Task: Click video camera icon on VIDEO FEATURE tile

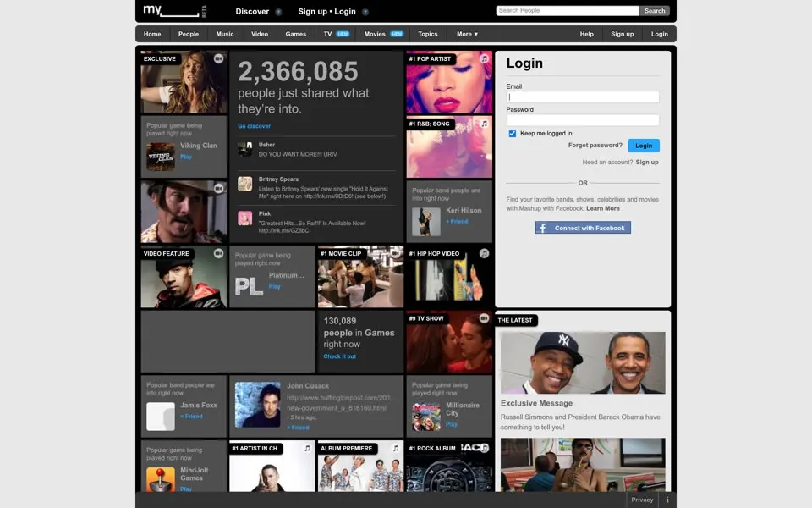Action: tap(218, 253)
